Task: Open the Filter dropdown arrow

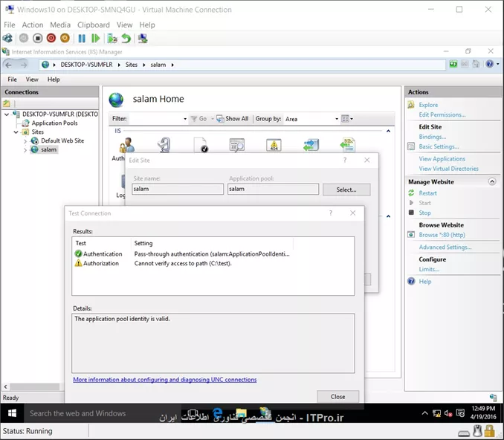Action: click(185, 119)
